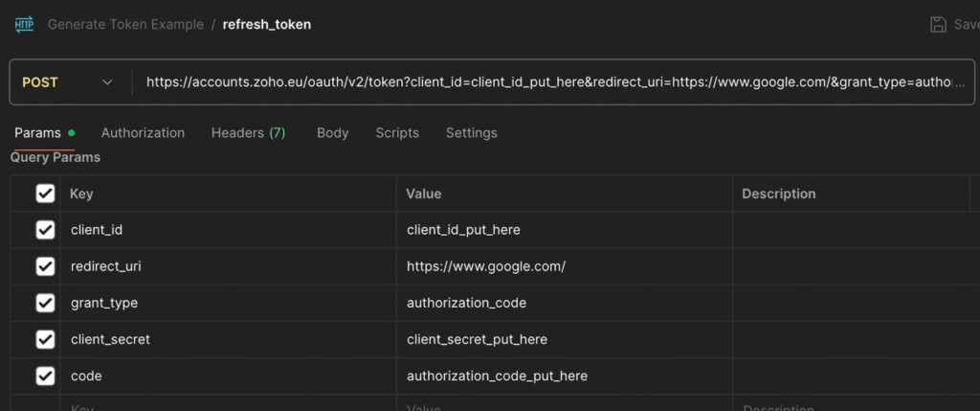Image resolution: width=980 pixels, height=411 pixels.
Task: Uncheck the client_secret parameter checkbox
Action: [x=45, y=339]
